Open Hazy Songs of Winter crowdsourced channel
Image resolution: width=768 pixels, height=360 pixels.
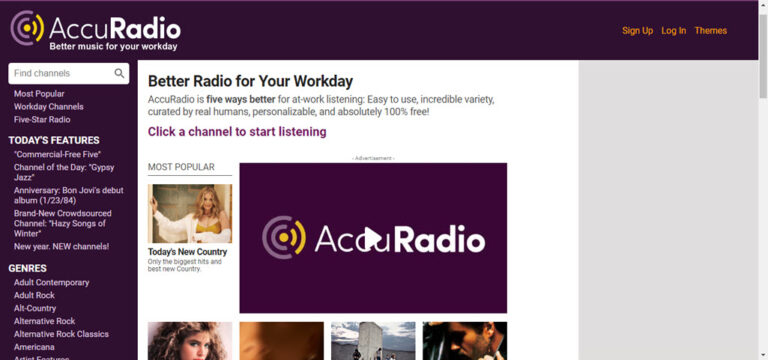63,223
